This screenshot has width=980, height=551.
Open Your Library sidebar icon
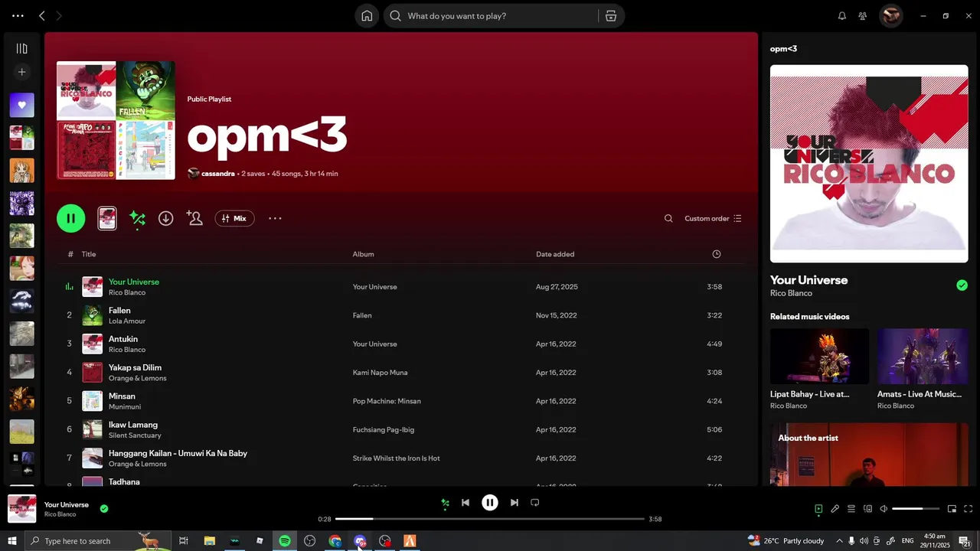tap(21, 49)
